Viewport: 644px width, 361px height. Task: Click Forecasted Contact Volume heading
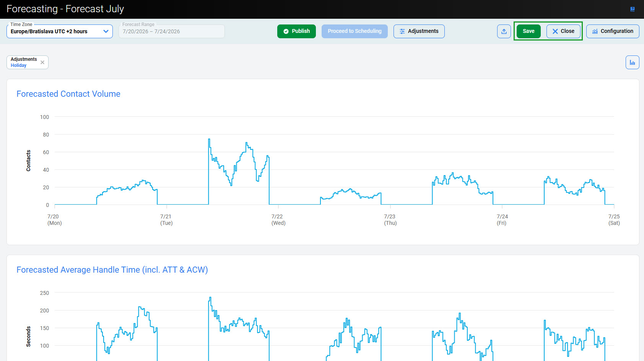coord(68,94)
